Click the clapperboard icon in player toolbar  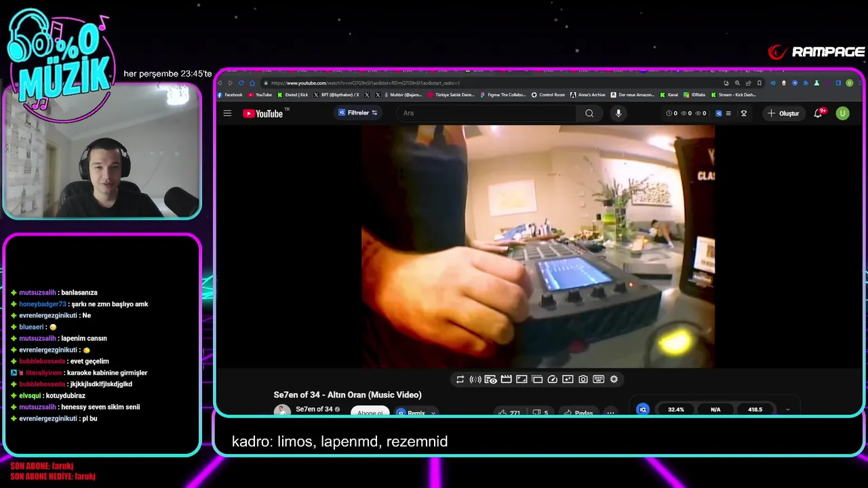[506, 380]
